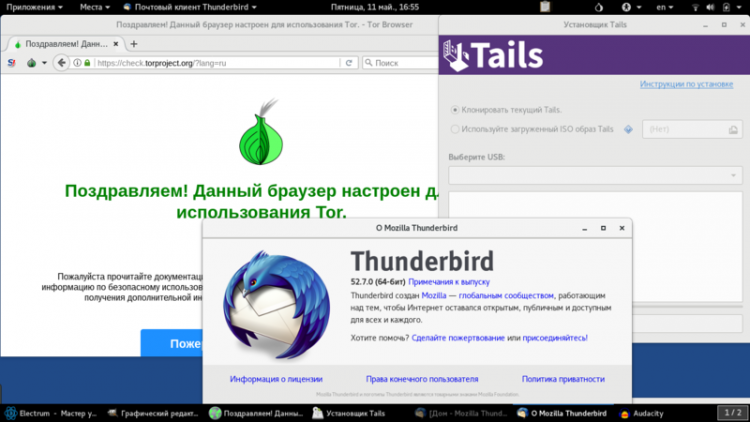Screen dimensions: 750x422
Task: Expand the accessibility menu arrow
Action: 639,7
